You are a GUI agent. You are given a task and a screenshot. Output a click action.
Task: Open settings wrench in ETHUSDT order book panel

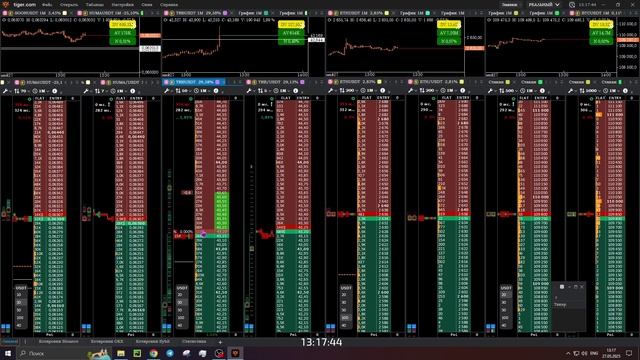click(x=331, y=91)
